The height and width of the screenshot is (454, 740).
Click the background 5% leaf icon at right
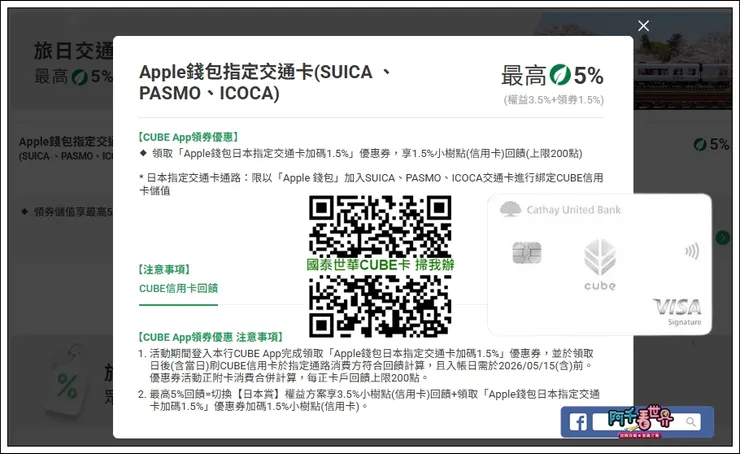coord(700,144)
